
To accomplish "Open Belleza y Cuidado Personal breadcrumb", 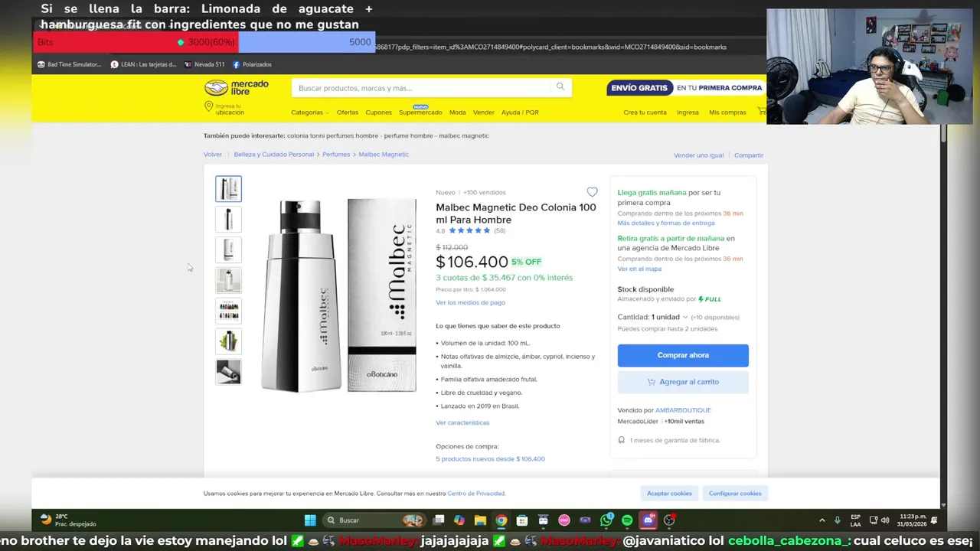I will click(x=274, y=155).
